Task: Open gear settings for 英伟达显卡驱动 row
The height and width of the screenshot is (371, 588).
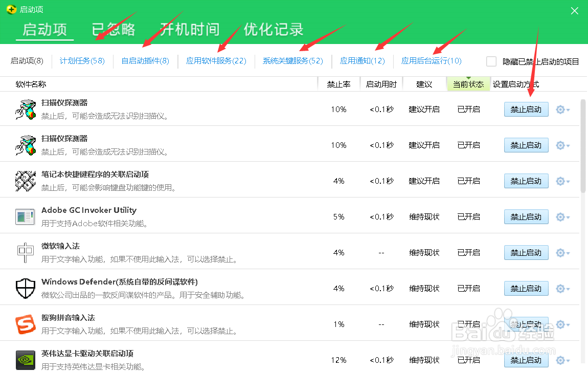Action: (562, 360)
